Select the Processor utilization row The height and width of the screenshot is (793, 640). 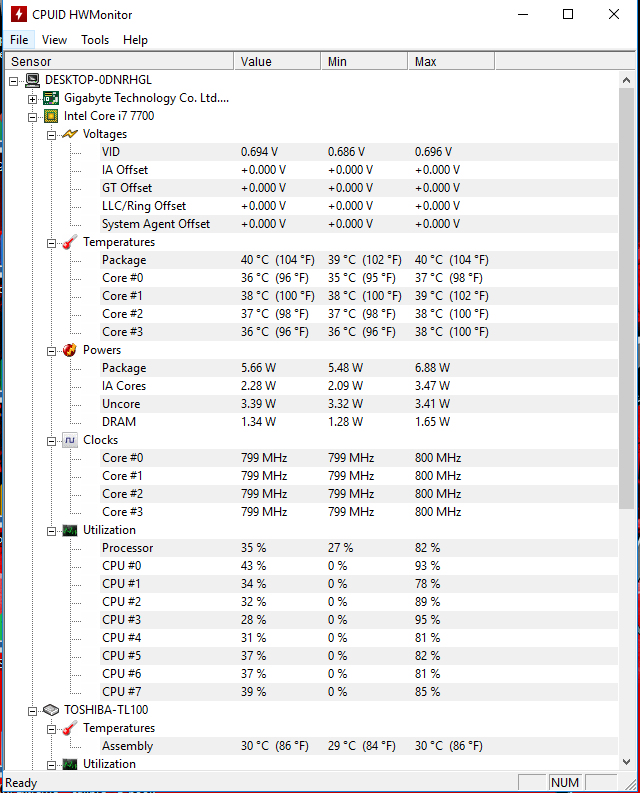coord(359,548)
